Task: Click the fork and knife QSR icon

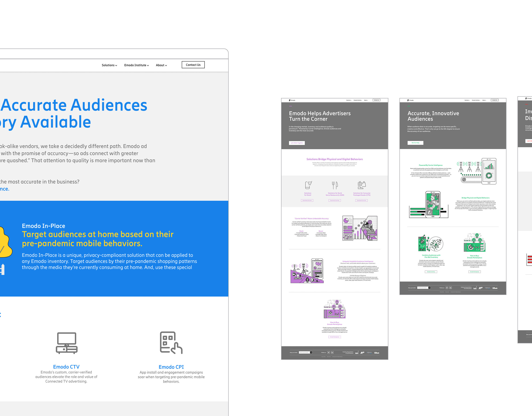Action: coord(335,185)
